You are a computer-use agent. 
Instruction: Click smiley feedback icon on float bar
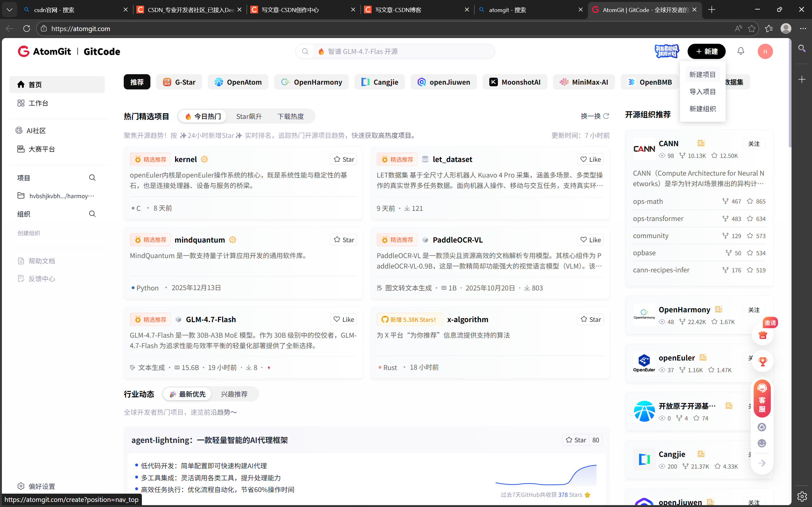762,443
